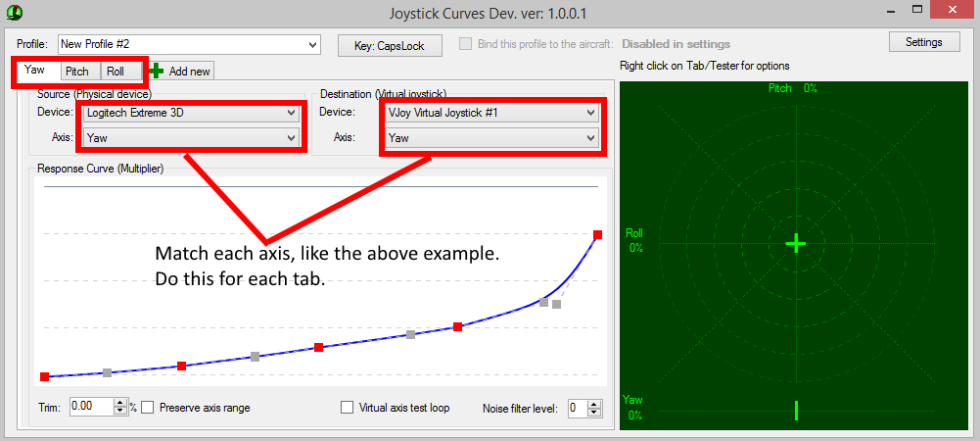Click the Key: CapsLock button
Image resolution: width=980 pixels, height=441 pixels.
tap(390, 46)
